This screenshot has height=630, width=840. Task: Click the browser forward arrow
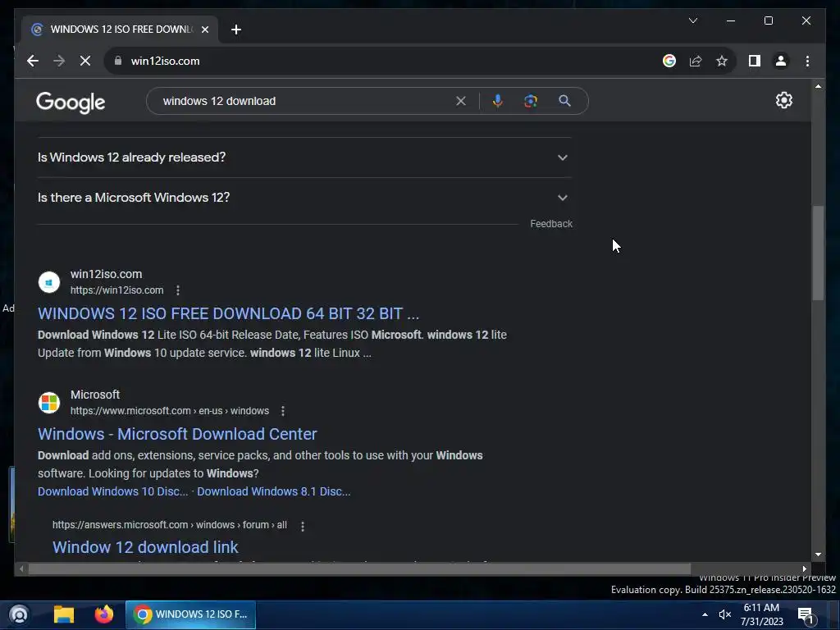tap(59, 61)
